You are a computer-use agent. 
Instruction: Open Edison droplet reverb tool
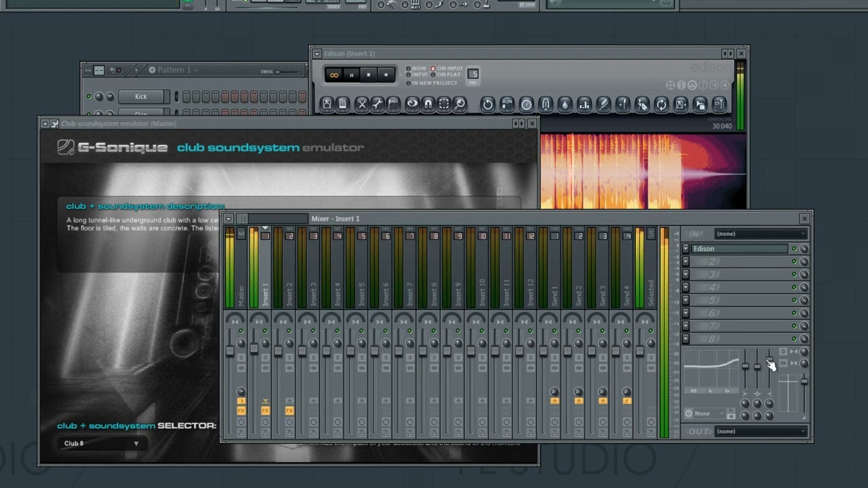point(564,104)
